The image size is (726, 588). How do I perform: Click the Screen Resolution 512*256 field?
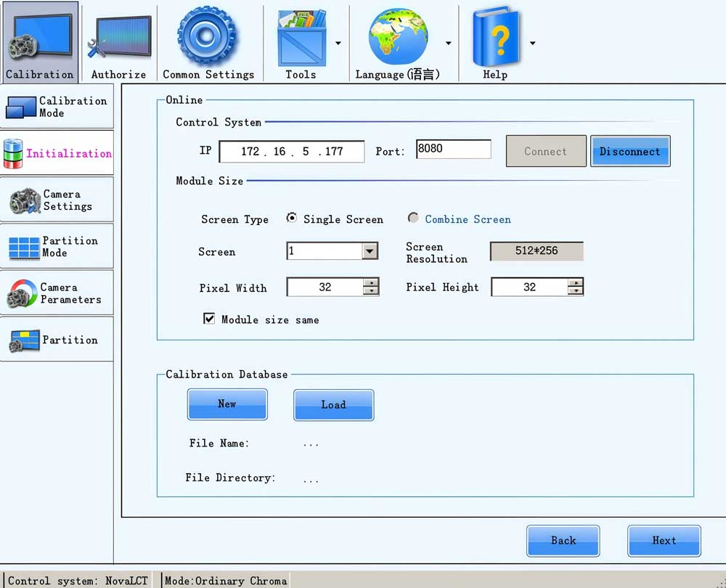(x=537, y=251)
